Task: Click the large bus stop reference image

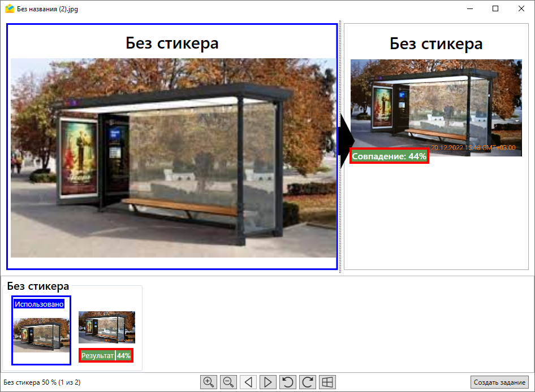Action: 173,158
